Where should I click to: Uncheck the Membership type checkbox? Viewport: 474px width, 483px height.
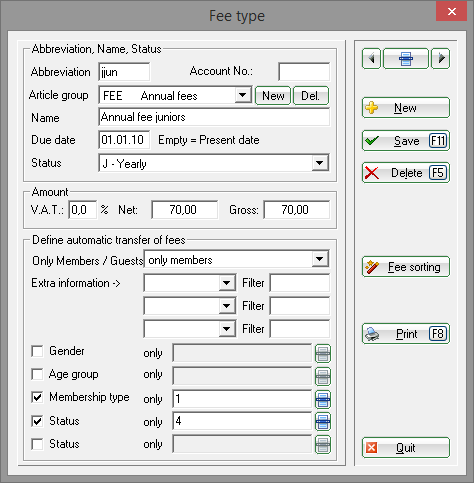tap(37, 397)
